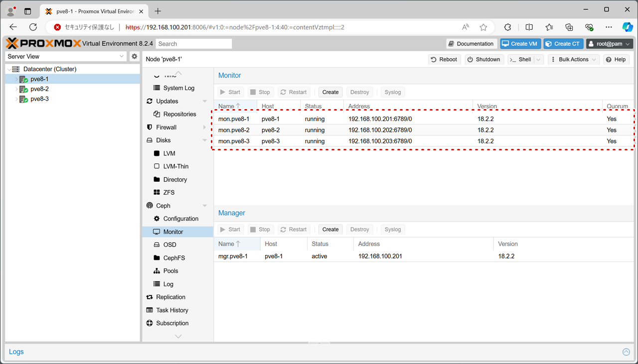Open the Bulk Actions dropdown
638x364 pixels.
click(x=573, y=59)
